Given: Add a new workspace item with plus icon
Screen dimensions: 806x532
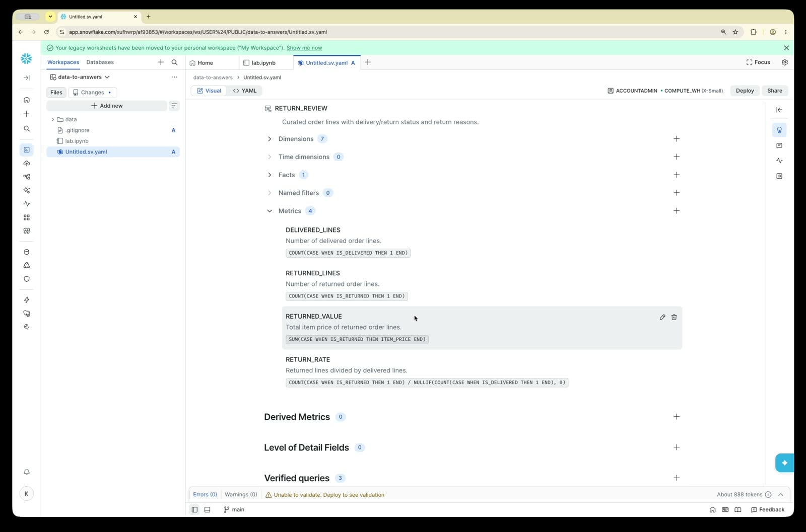Looking at the screenshot, I should click(161, 62).
